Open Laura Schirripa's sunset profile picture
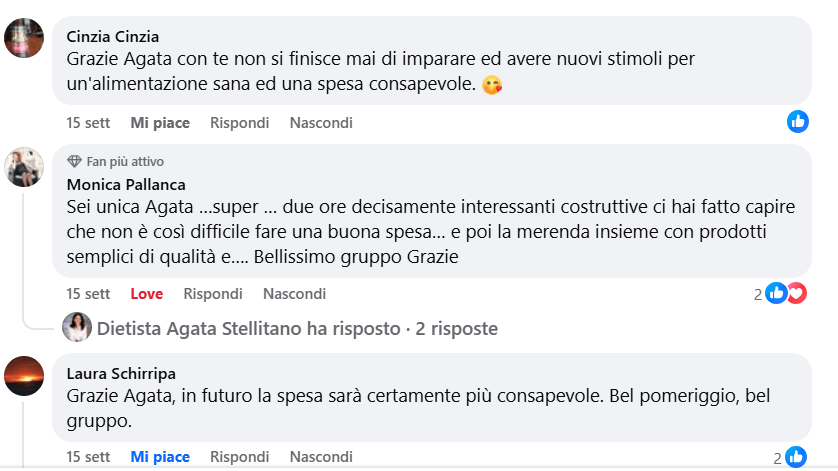Screen dimensions: 838x471 coord(24,376)
